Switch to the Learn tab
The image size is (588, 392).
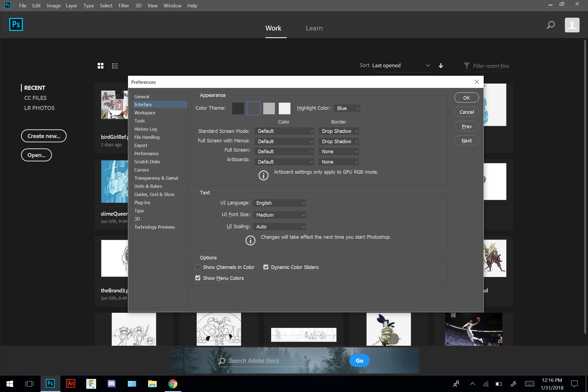coord(314,28)
